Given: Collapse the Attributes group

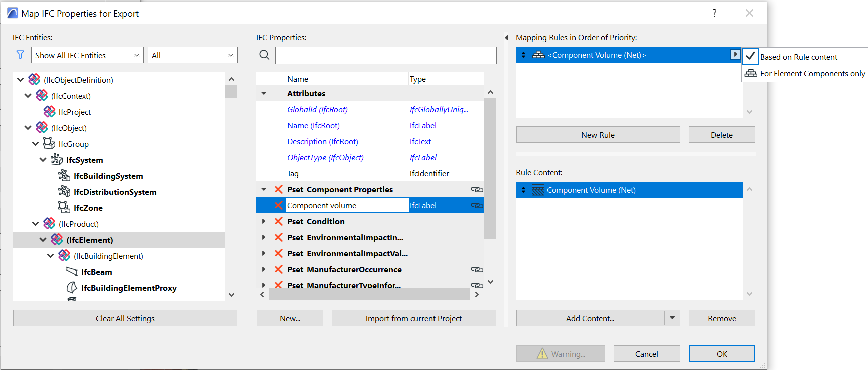Looking at the screenshot, I should (264, 93).
